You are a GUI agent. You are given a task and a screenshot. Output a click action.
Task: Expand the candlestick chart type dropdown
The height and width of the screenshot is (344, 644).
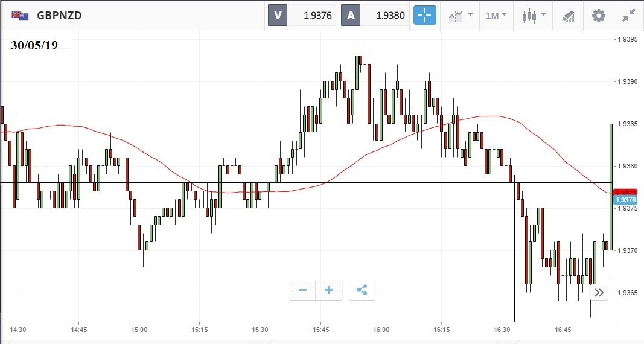tap(534, 16)
